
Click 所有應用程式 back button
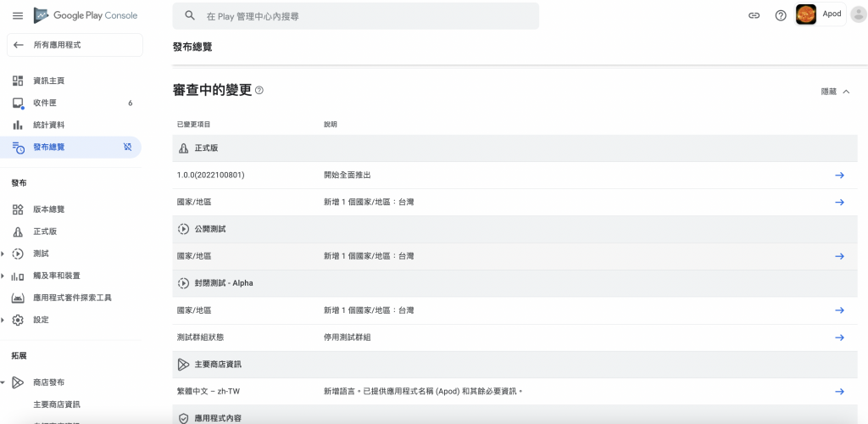tap(75, 45)
